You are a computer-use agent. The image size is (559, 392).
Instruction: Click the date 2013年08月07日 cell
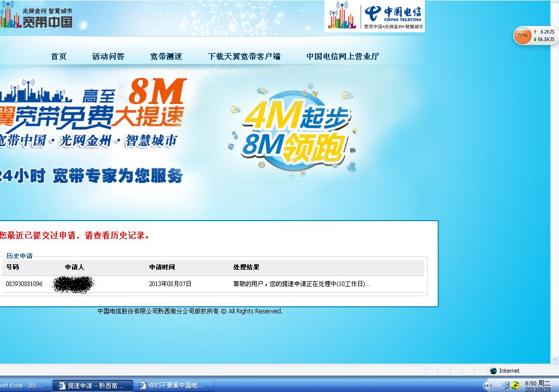(170, 284)
